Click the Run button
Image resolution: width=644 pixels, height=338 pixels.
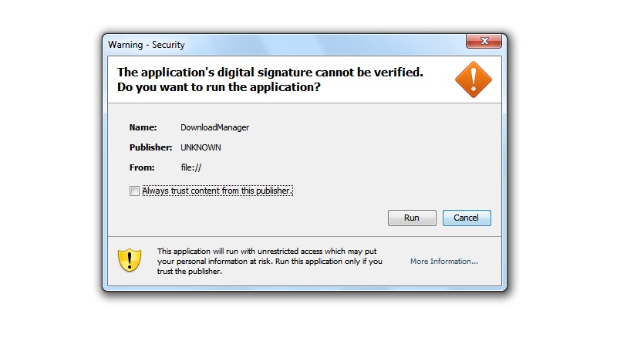click(412, 218)
